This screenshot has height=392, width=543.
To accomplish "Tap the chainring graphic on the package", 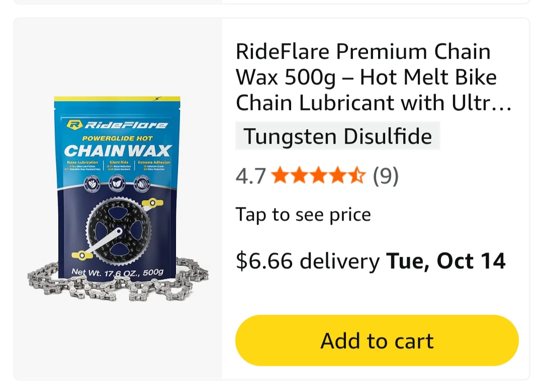I will (x=119, y=230).
